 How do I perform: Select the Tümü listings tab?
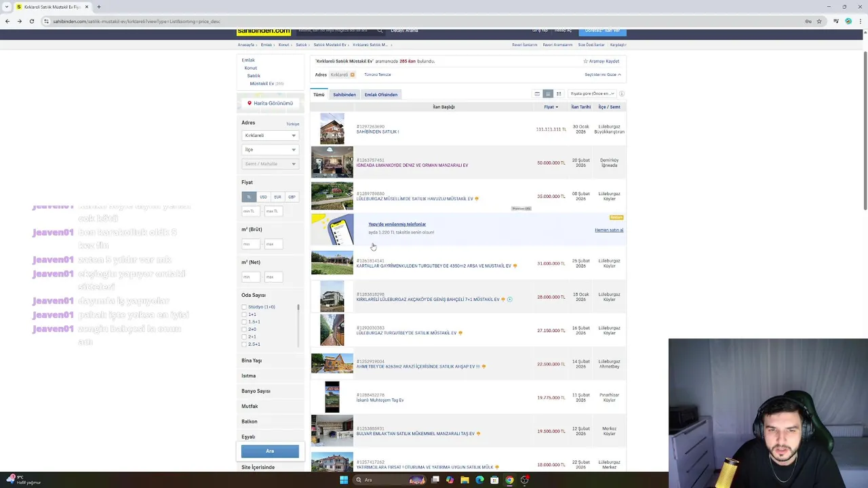pyautogui.click(x=319, y=94)
